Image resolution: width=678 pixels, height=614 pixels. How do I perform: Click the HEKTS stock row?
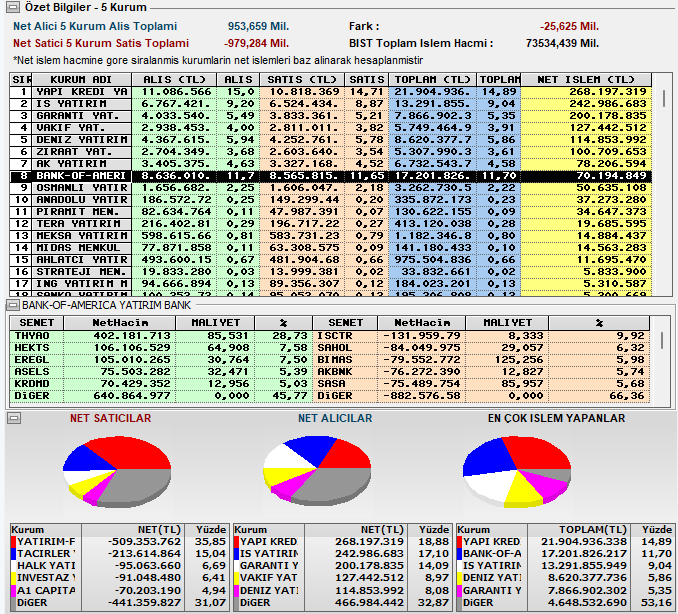coord(161,348)
